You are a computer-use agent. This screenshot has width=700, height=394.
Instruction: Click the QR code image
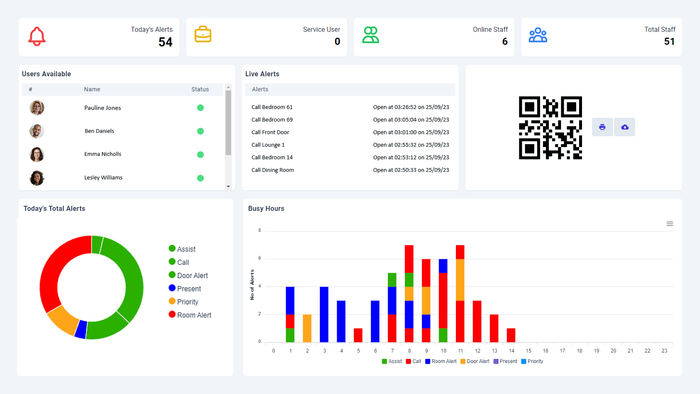click(x=550, y=128)
